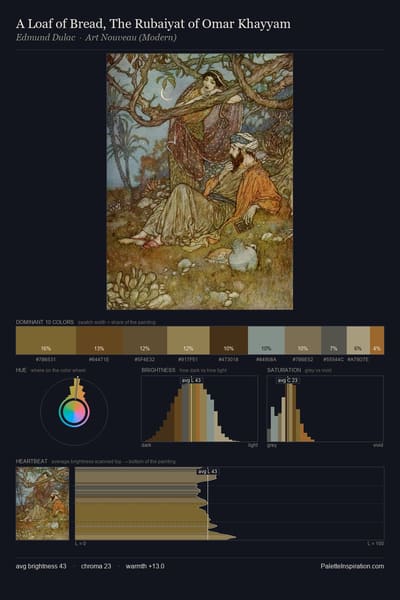Click the 'chroma 23' footer text
The height and width of the screenshot is (600, 400).
tap(96, 566)
